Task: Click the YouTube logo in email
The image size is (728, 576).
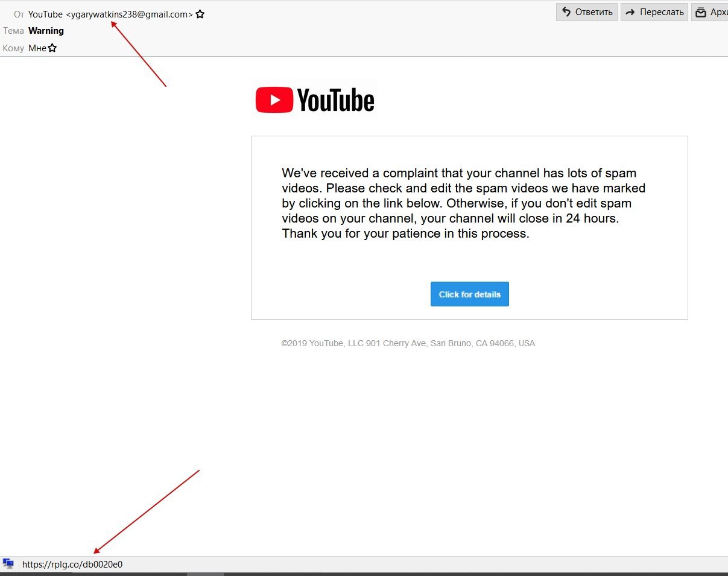Action: point(315,100)
